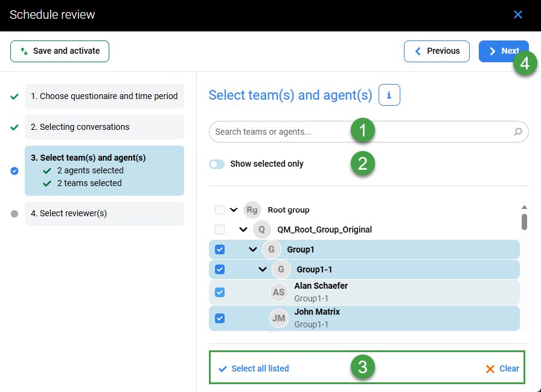Click Save and activate button
This screenshot has width=541, height=392.
60,51
